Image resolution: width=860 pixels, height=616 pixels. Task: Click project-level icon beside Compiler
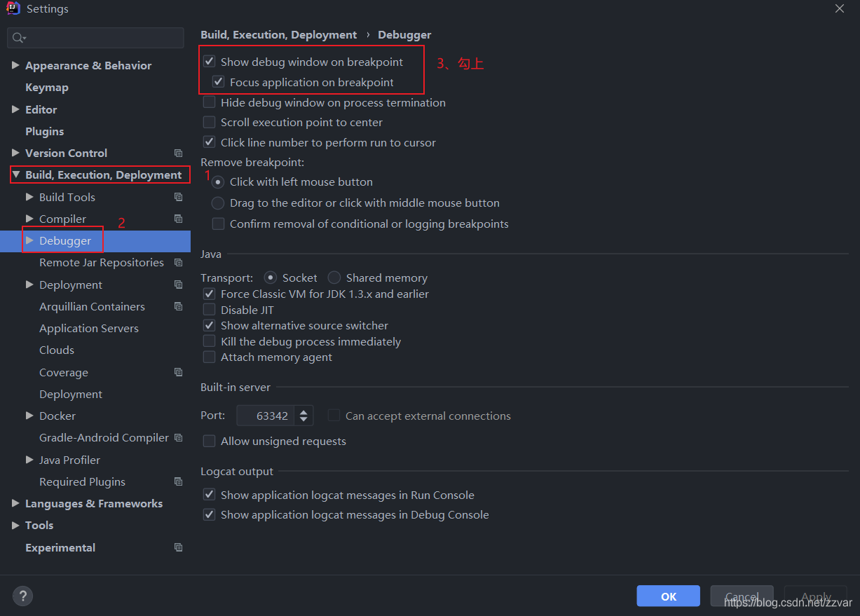(x=178, y=219)
